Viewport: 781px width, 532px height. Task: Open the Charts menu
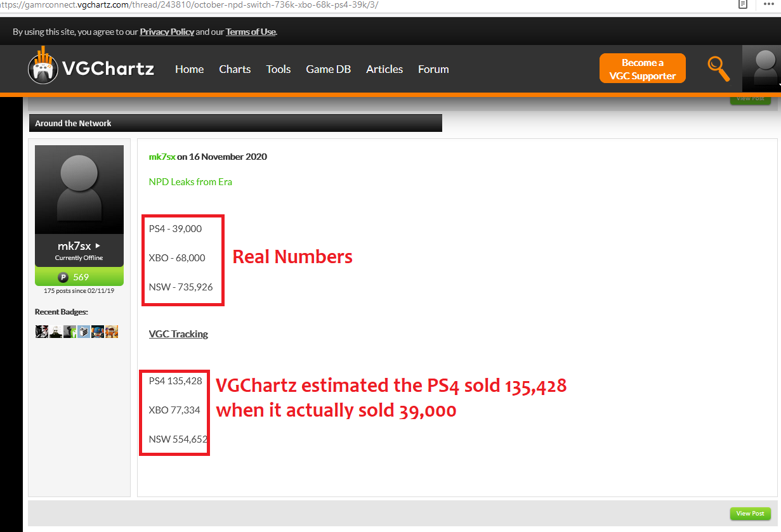[235, 69]
